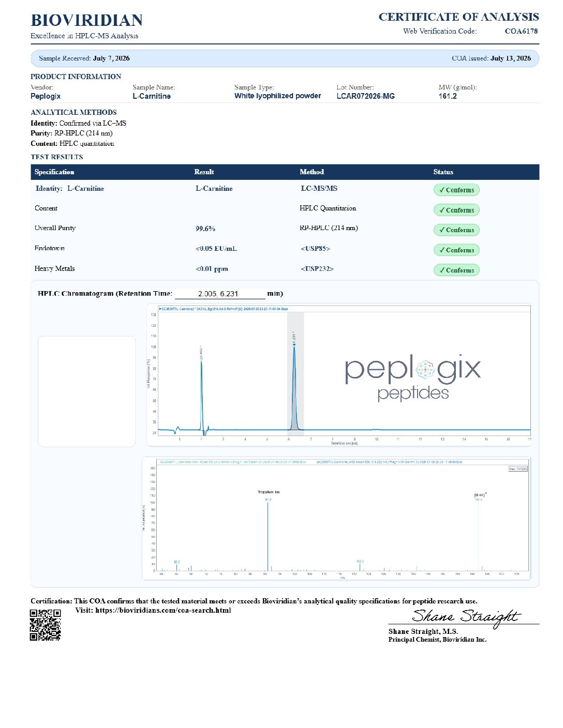Click the Purity line under Analytical Methods
The image size is (563, 728).
[x=71, y=133]
